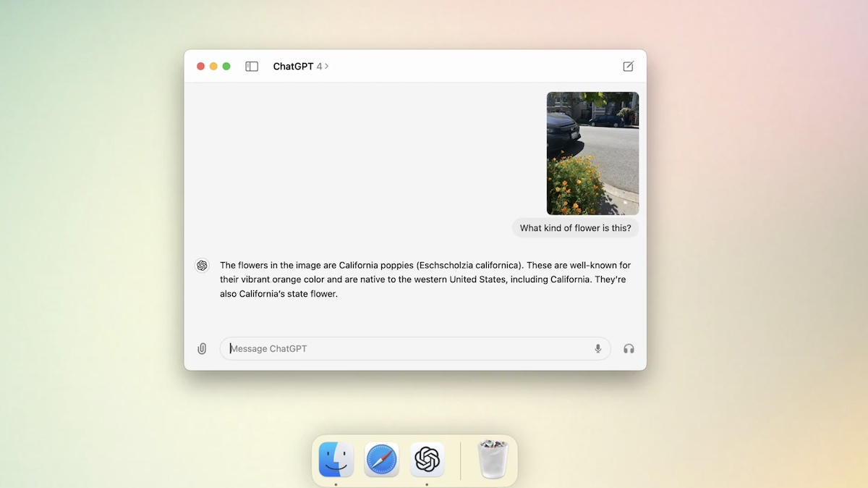
Task: Attach a file with the paperclip icon
Action: 202,349
